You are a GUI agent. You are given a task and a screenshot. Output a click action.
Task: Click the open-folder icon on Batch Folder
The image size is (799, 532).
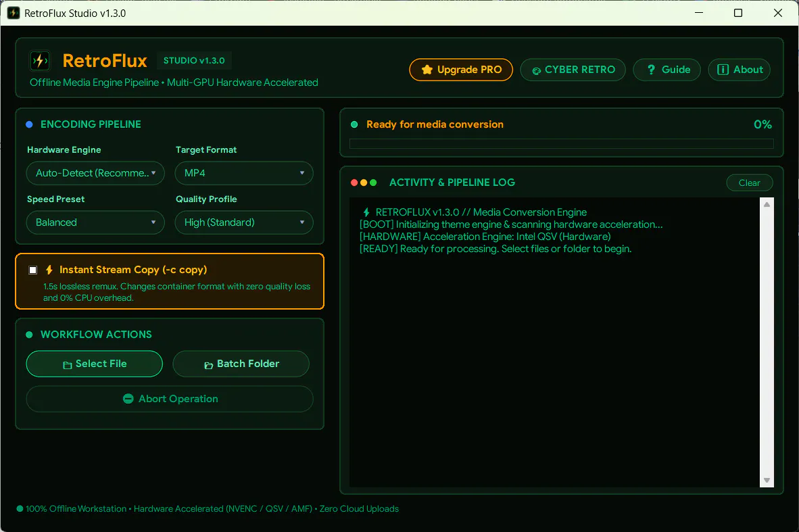tap(208, 365)
